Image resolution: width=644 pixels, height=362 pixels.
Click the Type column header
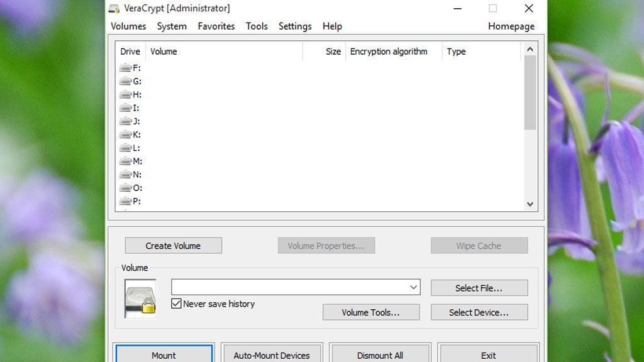[x=481, y=52]
